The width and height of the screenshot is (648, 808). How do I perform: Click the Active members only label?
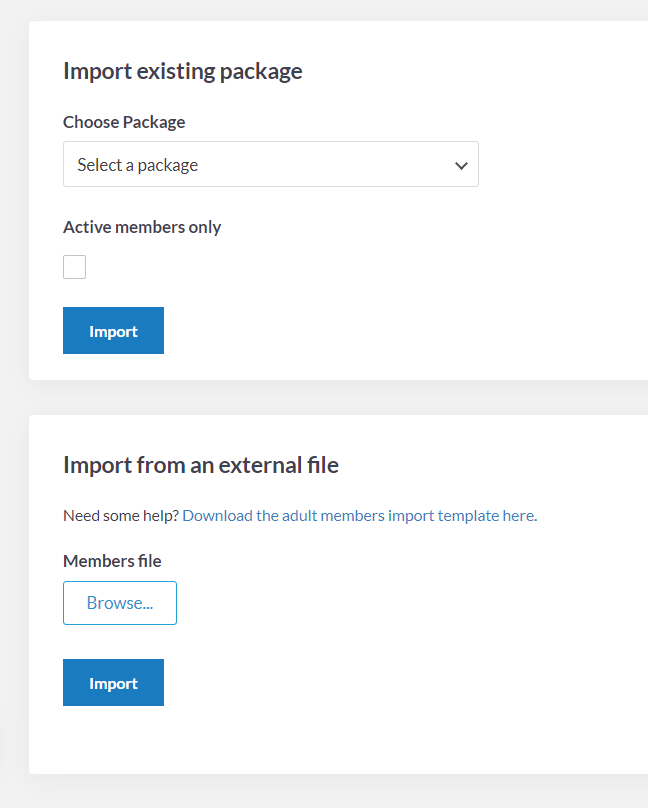coord(142,227)
